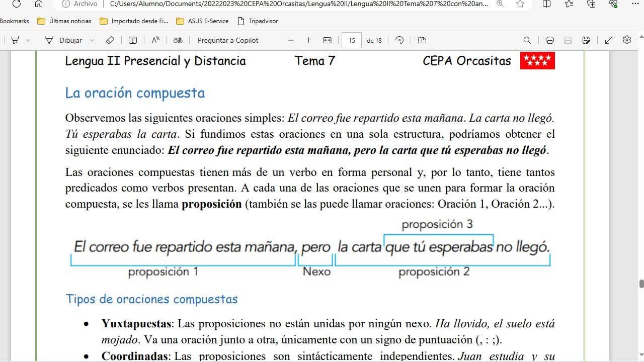This screenshot has height=362, width=644.
Task: Print the PDF document
Action: (549, 40)
